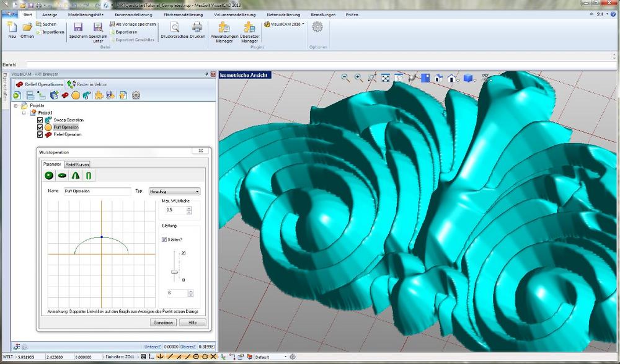This screenshot has width=620, height=364.
Task: Click the Glättung slider handle
Action: coord(175,272)
